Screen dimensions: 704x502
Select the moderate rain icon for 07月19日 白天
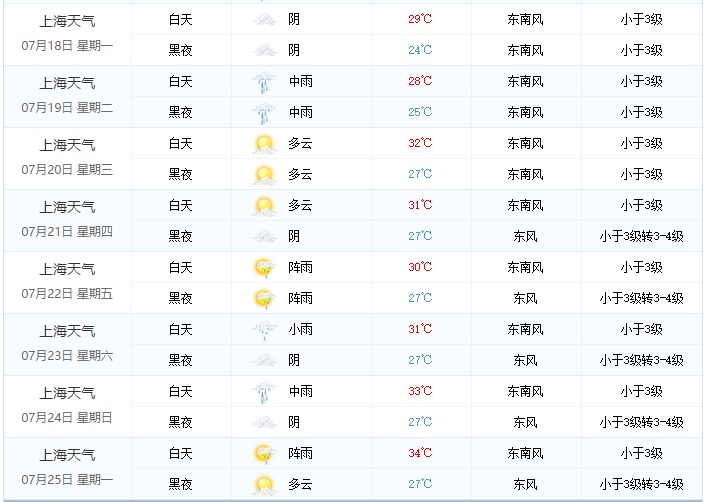coord(264,82)
